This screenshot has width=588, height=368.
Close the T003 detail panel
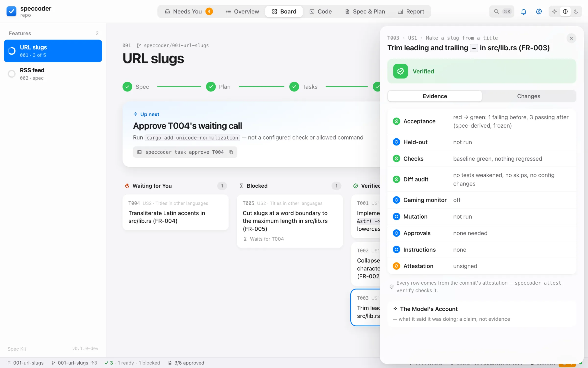(571, 38)
